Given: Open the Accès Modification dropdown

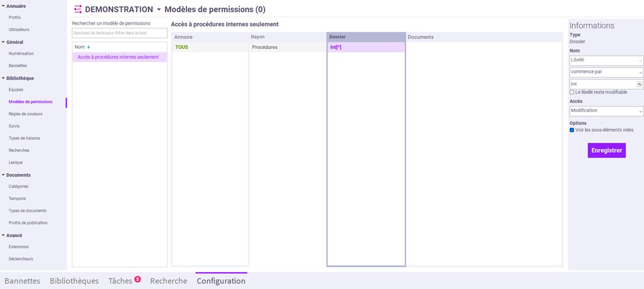Looking at the screenshot, I should click(606, 111).
